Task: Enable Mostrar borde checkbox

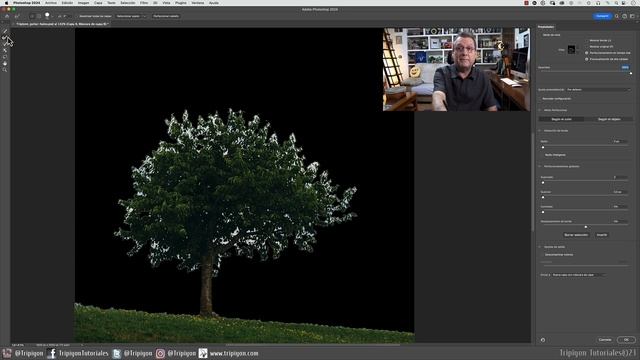Action: tap(586, 40)
